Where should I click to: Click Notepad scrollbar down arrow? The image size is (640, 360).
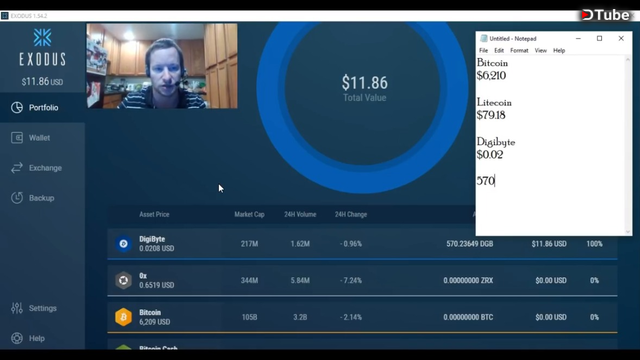pyautogui.click(x=628, y=231)
